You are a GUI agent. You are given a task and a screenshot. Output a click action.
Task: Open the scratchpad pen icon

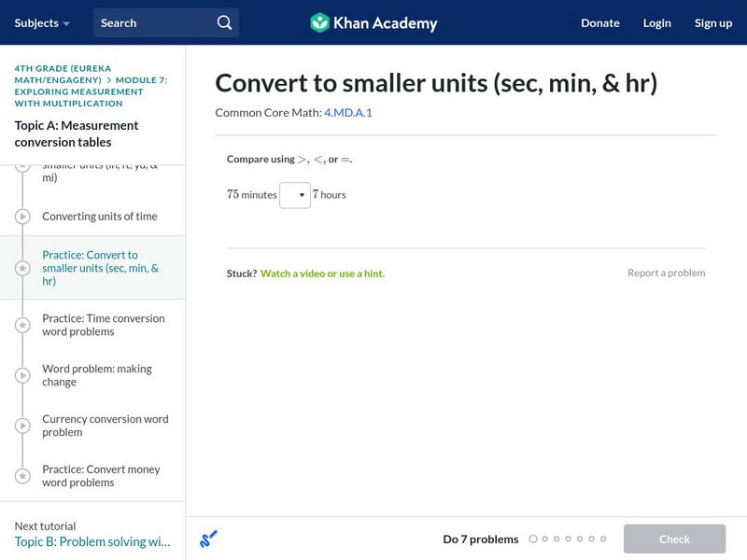(208, 537)
